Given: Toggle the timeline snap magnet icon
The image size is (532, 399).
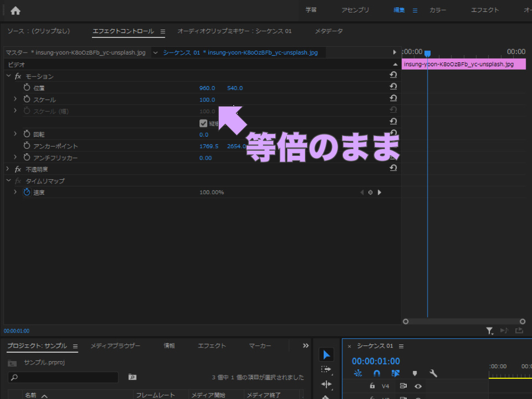Looking at the screenshot, I should (x=377, y=374).
